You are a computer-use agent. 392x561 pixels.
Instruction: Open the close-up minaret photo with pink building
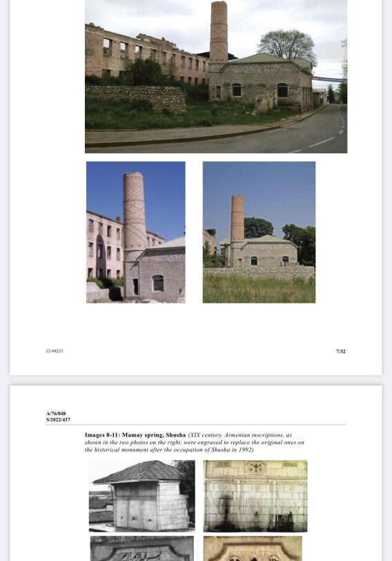pos(136,232)
